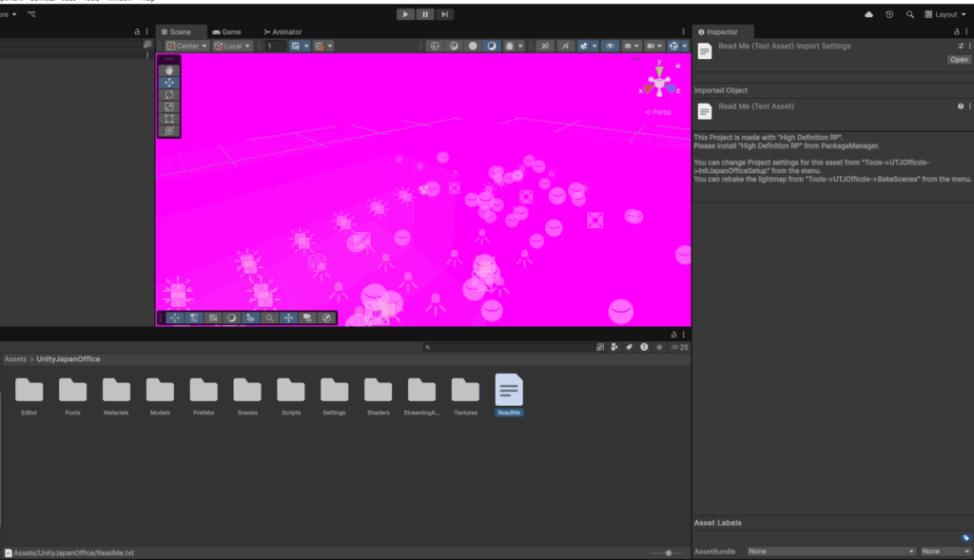The image size is (974, 560).
Task: Toggle hidden objects visibility eye icon
Action: click(610, 46)
